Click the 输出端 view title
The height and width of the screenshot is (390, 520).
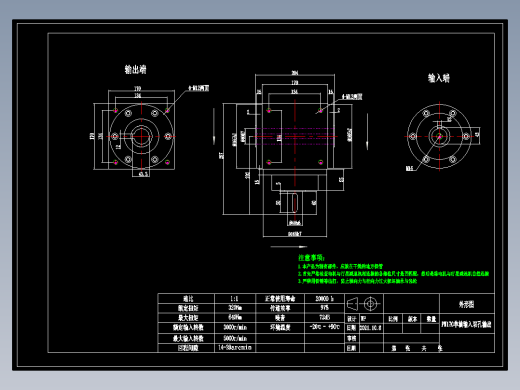pyautogui.click(x=135, y=69)
